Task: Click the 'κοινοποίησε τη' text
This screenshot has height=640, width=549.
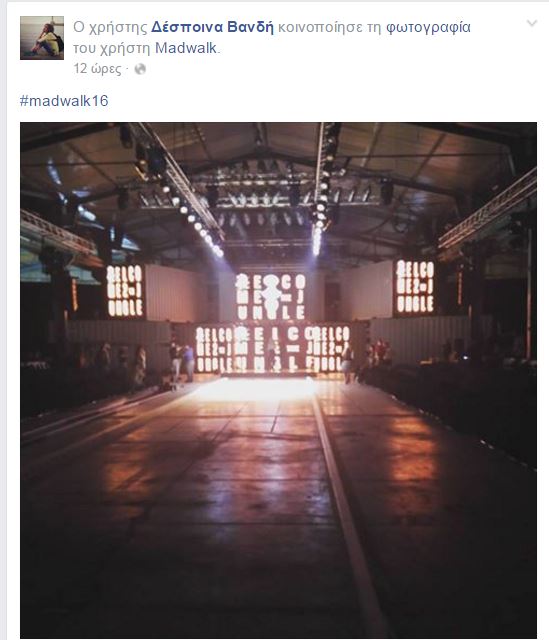Action: [330, 27]
